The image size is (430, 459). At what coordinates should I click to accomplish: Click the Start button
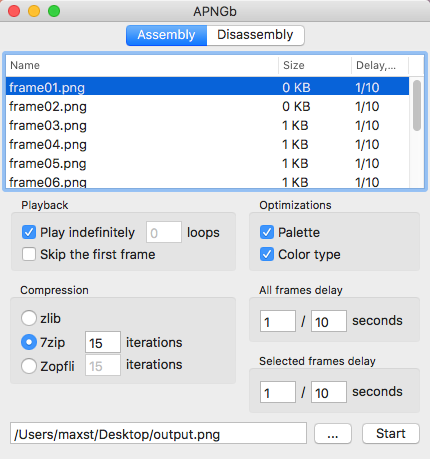coord(391,434)
